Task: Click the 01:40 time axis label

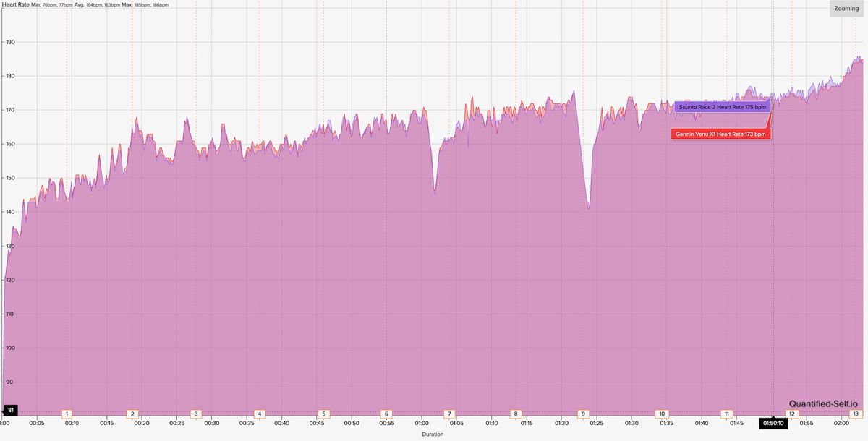Action: coord(701,423)
